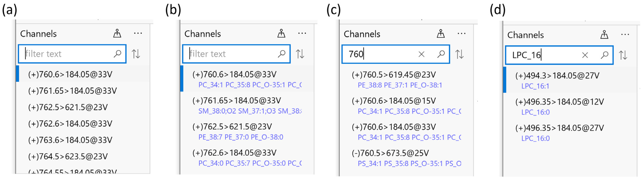Screen dimensions: 644x182
Task: Open the three-dots menu in panel (b)
Action: 302,33
